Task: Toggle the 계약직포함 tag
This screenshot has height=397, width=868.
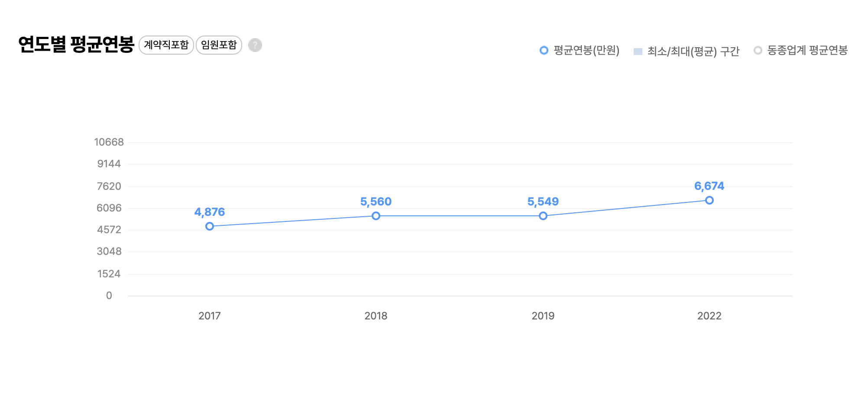Action: pos(166,45)
